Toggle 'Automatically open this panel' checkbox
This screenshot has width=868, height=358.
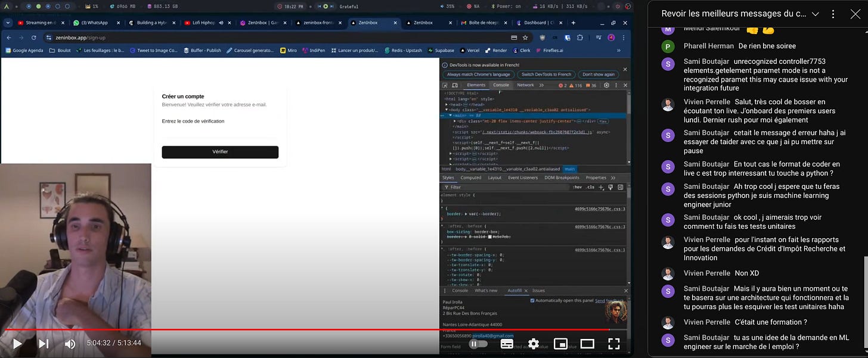click(532, 300)
